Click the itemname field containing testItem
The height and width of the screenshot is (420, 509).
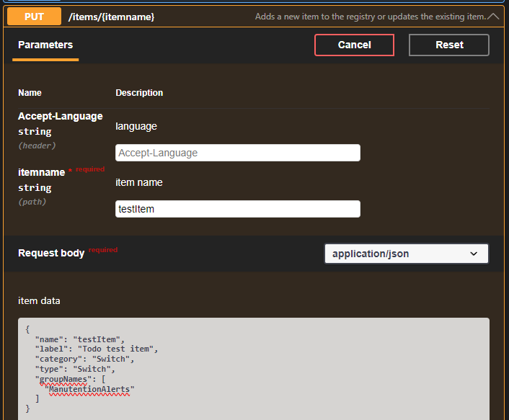(x=237, y=209)
